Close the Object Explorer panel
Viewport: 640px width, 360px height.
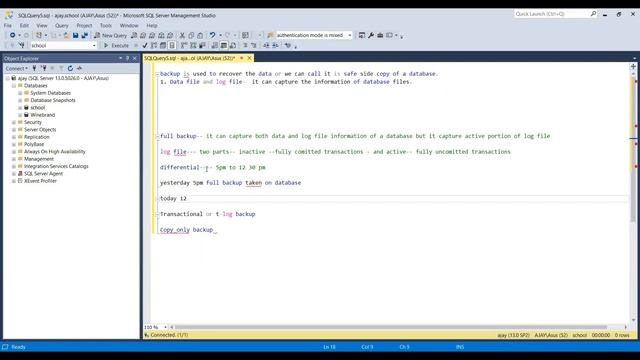tap(135, 58)
